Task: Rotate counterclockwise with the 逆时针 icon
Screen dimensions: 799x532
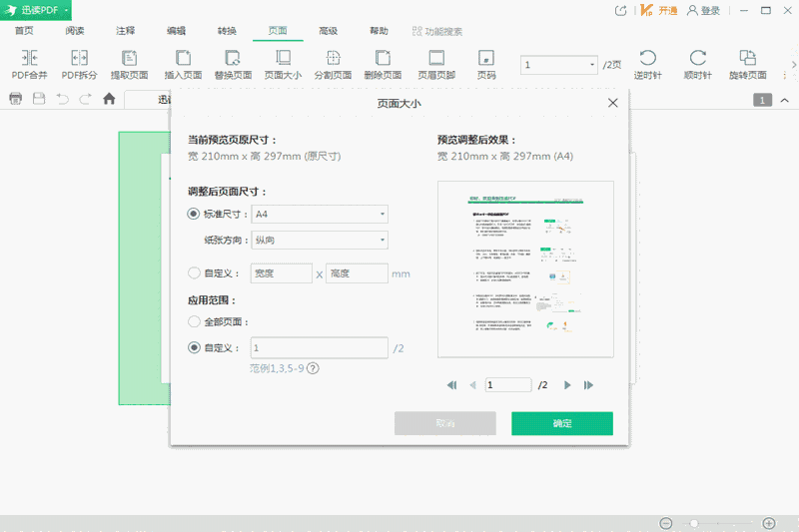Action: (x=647, y=59)
